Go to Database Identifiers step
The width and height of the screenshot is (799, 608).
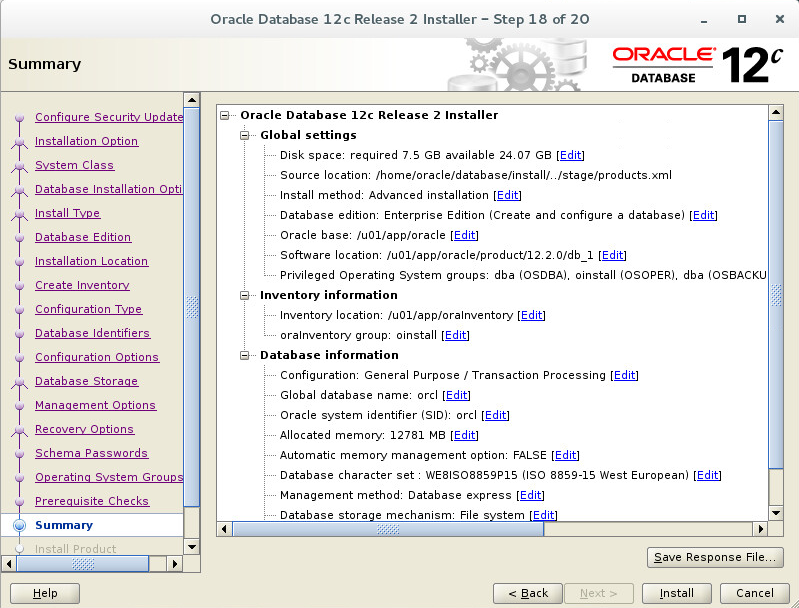[x=93, y=333]
